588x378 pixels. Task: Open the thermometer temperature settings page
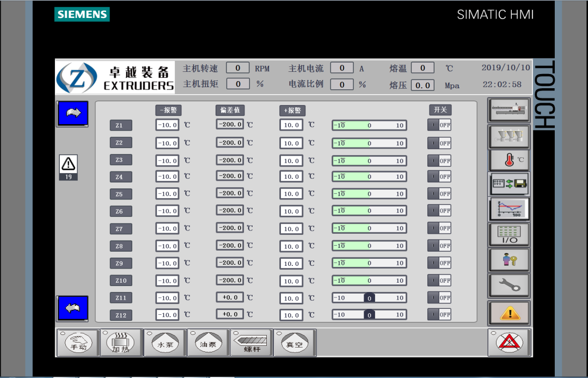(509, 160)
